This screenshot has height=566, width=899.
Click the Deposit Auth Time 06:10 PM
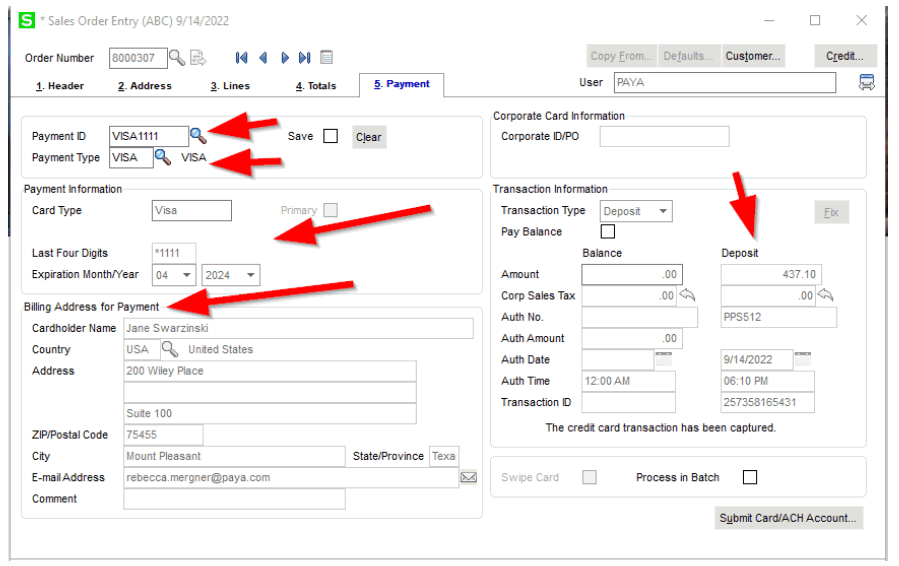768,381
